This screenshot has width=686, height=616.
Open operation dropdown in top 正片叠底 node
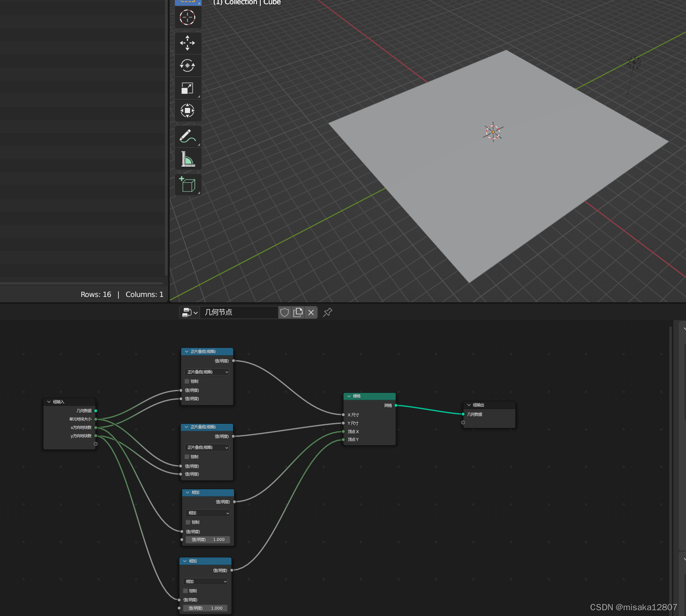pos(207,372)
